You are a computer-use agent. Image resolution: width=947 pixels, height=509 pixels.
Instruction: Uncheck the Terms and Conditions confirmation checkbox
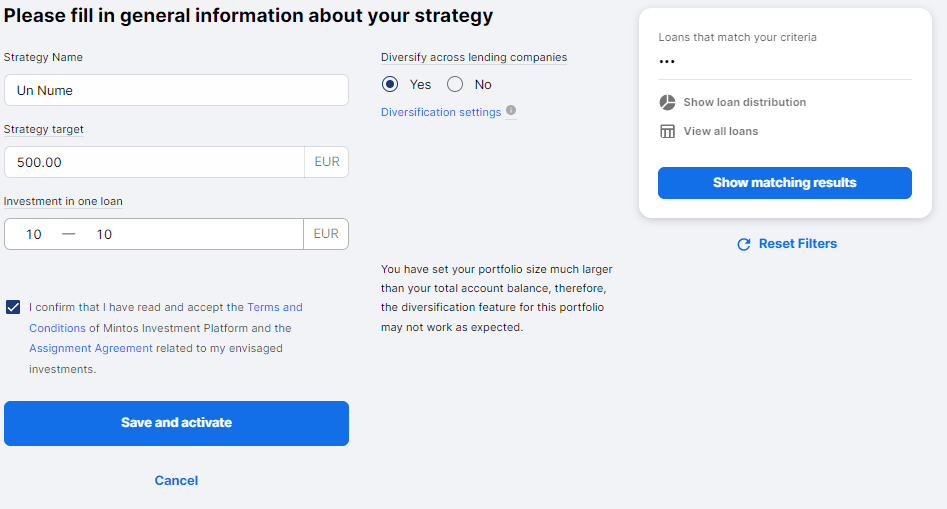click(13, 307)
